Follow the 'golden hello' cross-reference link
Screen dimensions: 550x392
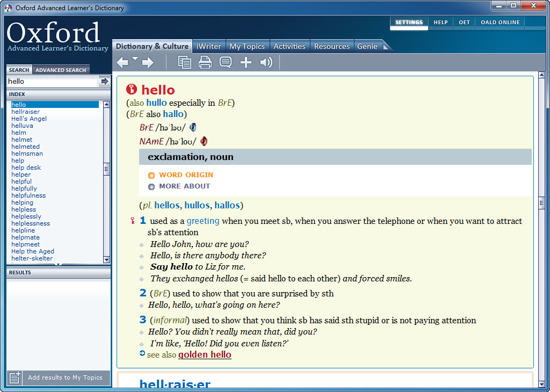click(205, 355)
